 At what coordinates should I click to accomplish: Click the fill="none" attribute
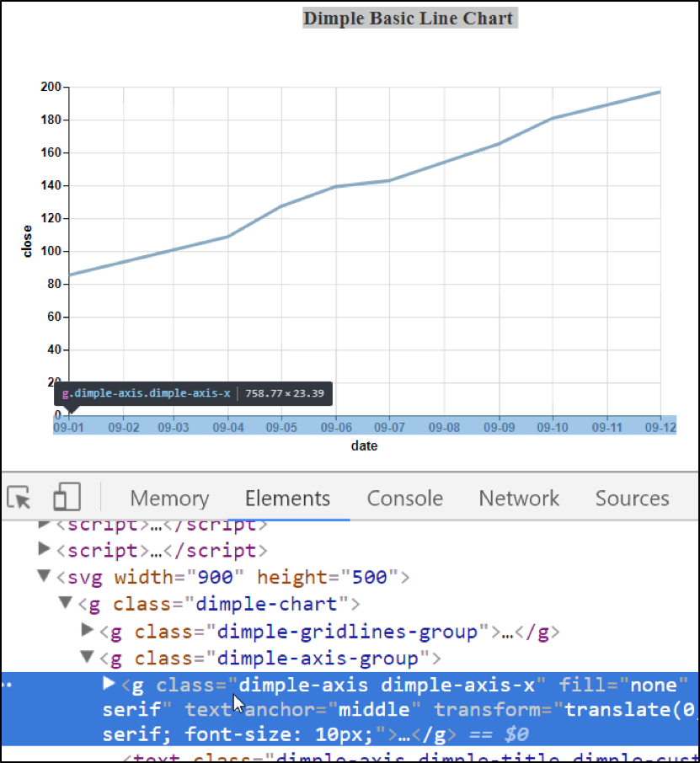[623, 685]
